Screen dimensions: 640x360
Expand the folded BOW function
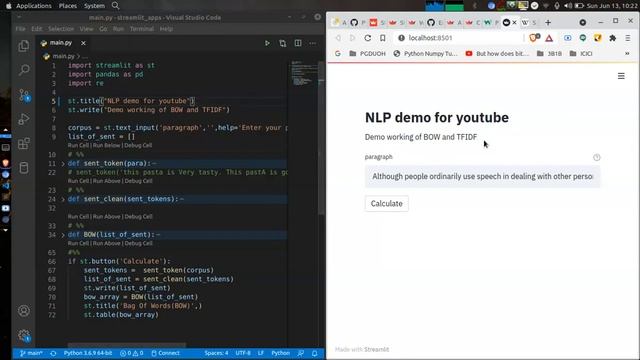pyautogui.click(x=63, y=235)
